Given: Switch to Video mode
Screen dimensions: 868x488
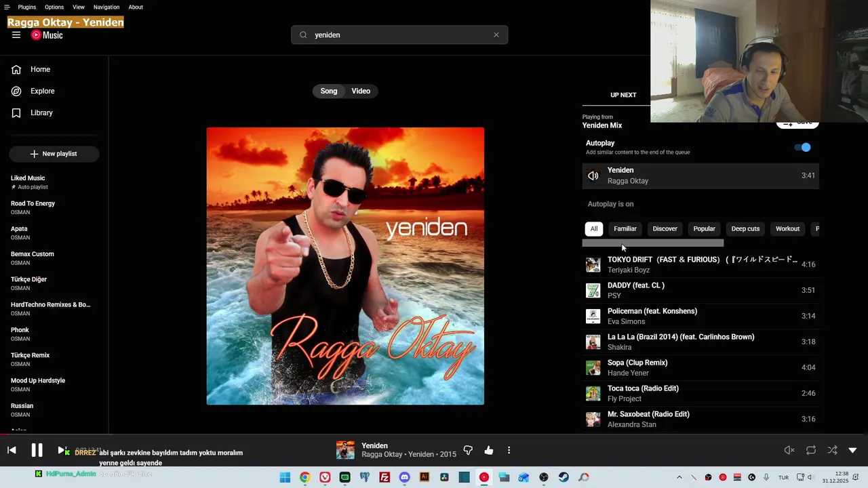Looking at the screenshot, I should pyautogui.click(x=361, y=91).
